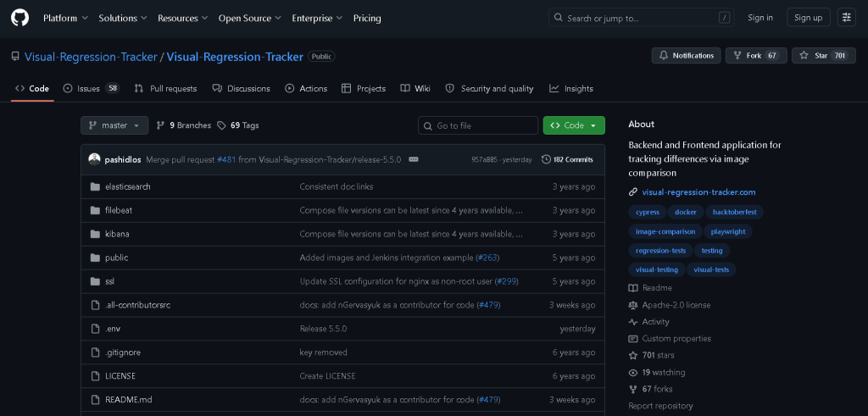Open the Wiki tab

click(415, 88)
